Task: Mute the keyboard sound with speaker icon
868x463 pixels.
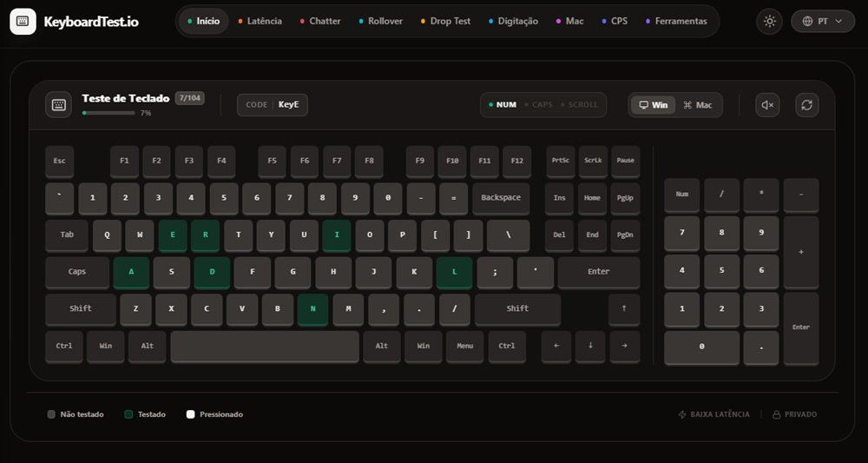Action: click(x=767, y=105)
